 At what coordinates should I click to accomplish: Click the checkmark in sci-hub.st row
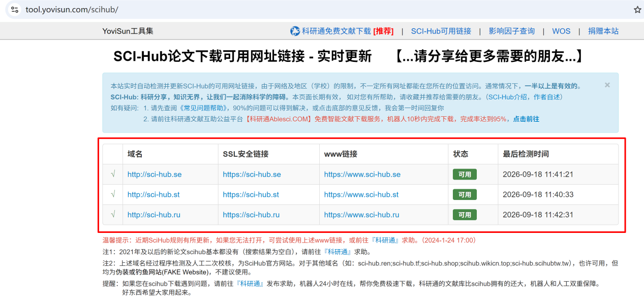[113, 194]
